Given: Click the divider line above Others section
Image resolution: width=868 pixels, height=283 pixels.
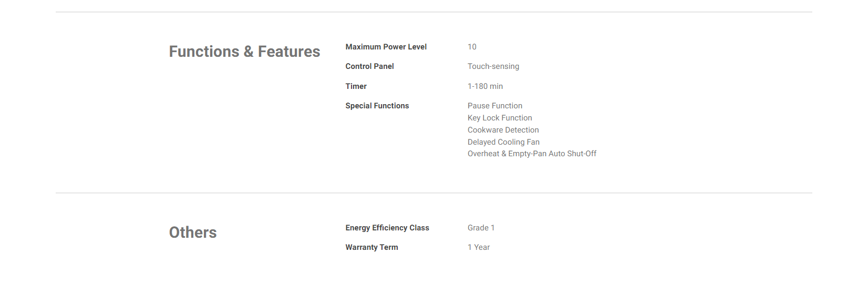Looking at the screenshot, I should 433,193.
